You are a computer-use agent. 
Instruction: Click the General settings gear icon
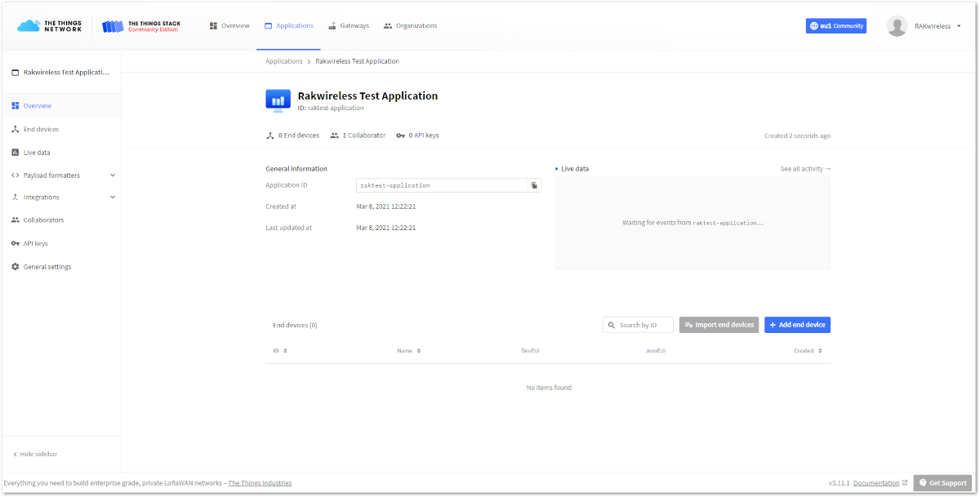pos(15,267)
